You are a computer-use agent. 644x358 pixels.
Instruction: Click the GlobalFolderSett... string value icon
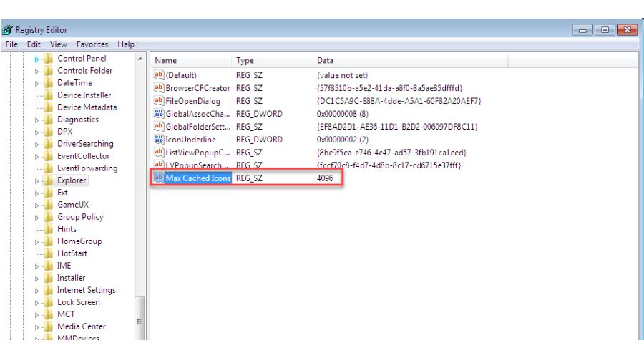[159, 126]
